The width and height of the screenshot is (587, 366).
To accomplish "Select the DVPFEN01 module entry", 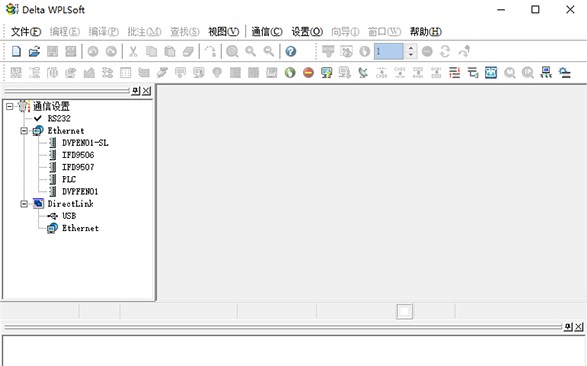I will [80, 191].
